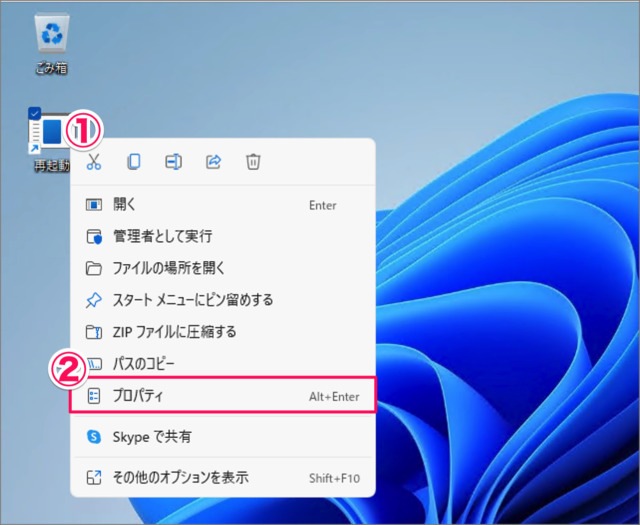
Task: Choose 開く from the context menu
Action: pyautogui.click(x=125, y=205)
